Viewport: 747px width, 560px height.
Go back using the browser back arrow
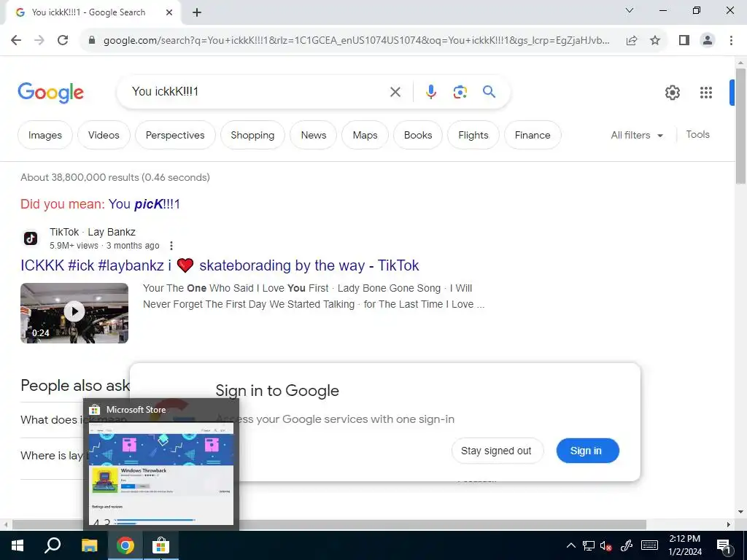point(16,40)
